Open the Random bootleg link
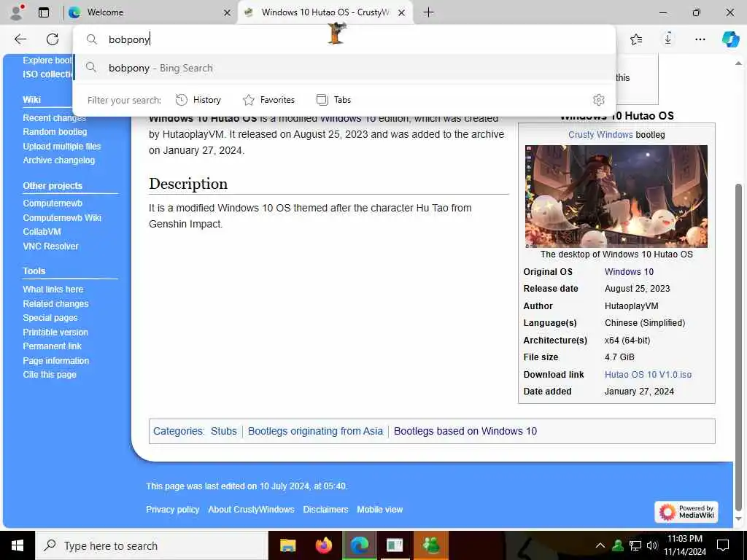Viewport: 747px width, 560px height. click(55, 132)
